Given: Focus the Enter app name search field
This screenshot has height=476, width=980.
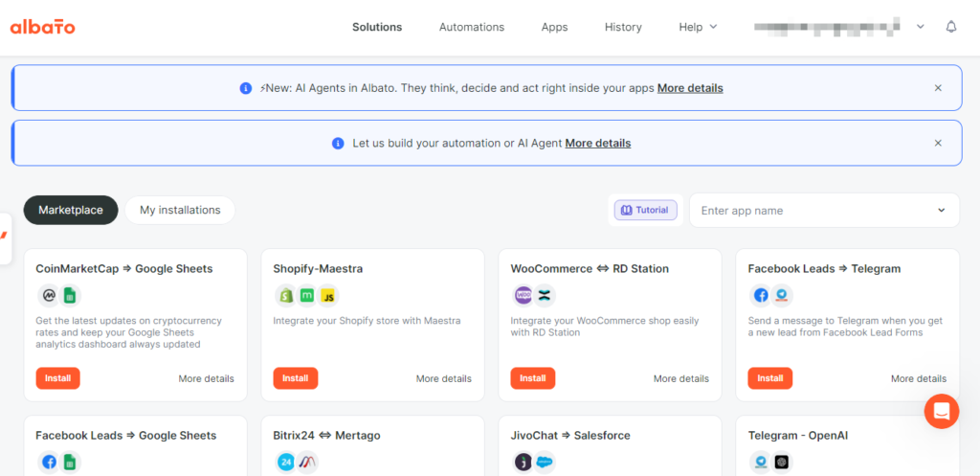Looking at the screenshot, I should pos(824,210).
